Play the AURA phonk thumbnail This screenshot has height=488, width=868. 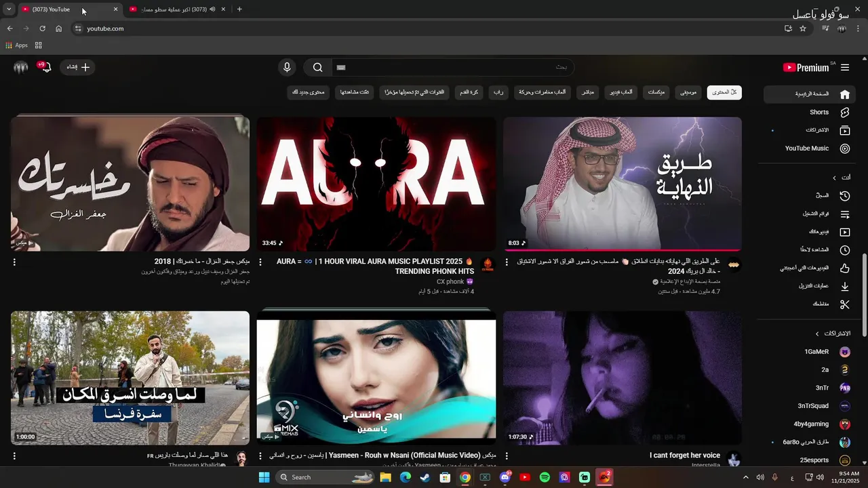(376, 184)
